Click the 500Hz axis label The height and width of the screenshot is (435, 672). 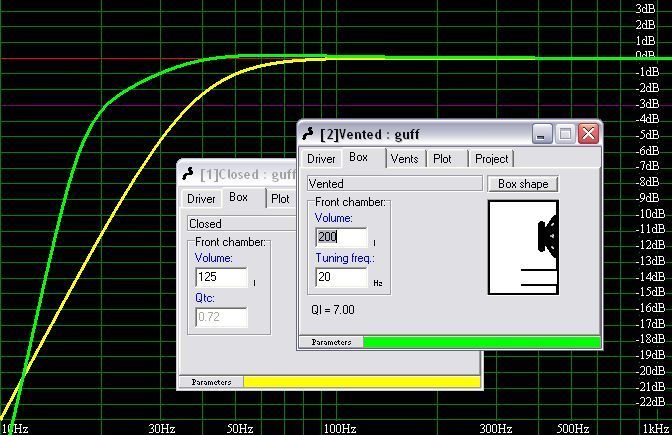point(573,428)
